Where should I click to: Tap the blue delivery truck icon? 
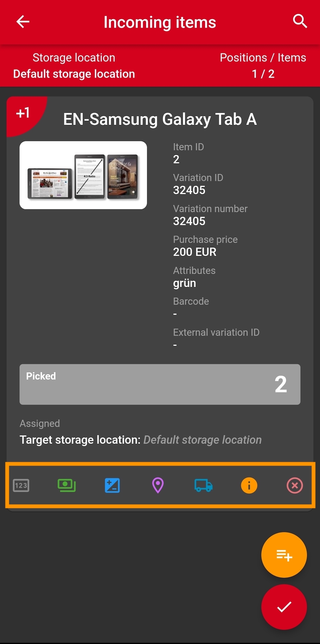tap(204, 485)
